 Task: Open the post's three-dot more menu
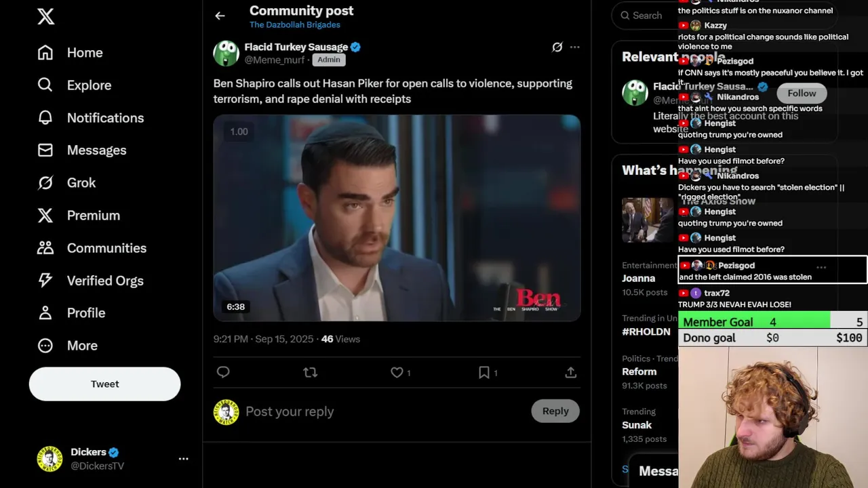[x=575, y=47]
